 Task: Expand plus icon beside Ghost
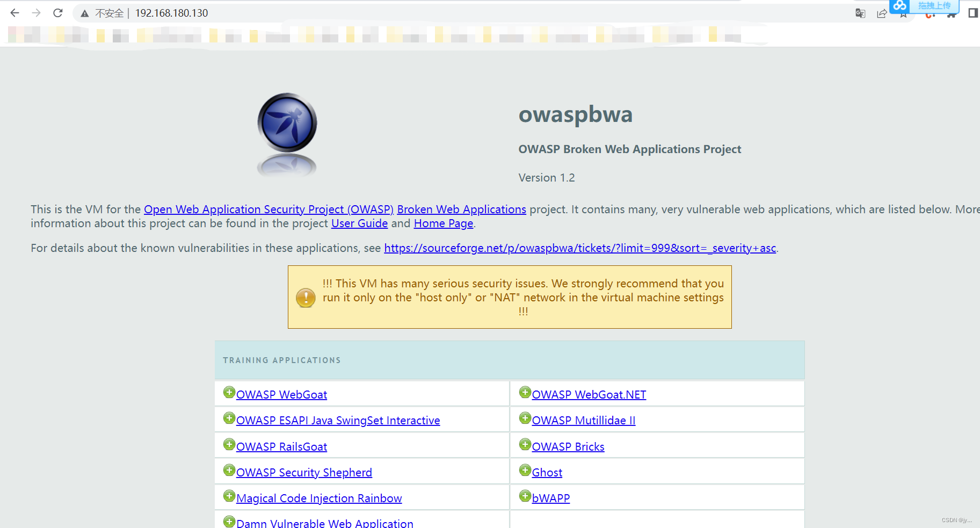[525, 470]
